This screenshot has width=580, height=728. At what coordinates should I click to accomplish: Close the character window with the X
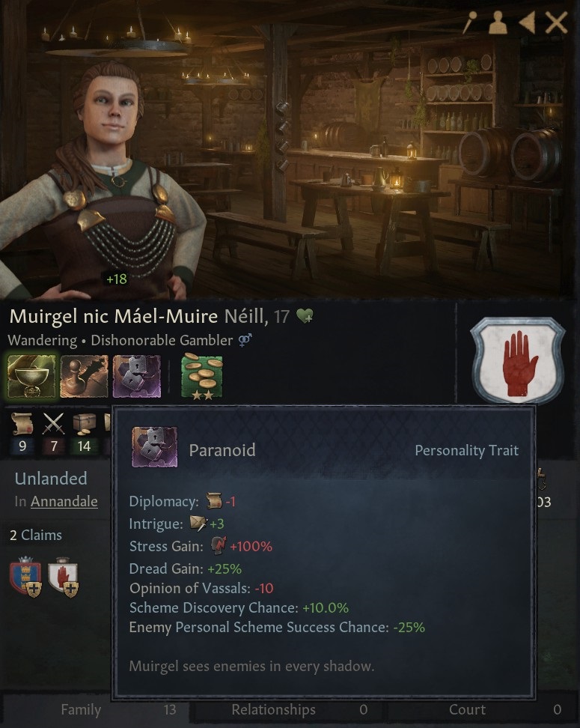click(556, 22)
